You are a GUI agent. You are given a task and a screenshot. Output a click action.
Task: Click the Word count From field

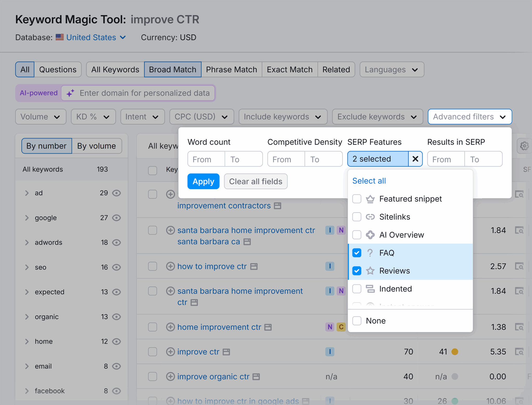tap(206, 159)
